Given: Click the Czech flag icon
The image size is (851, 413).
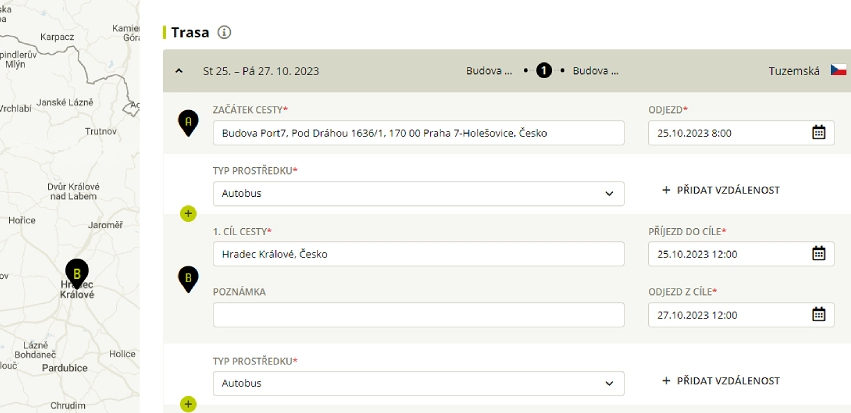Looking at the screenshot, I should pos(839,71).
